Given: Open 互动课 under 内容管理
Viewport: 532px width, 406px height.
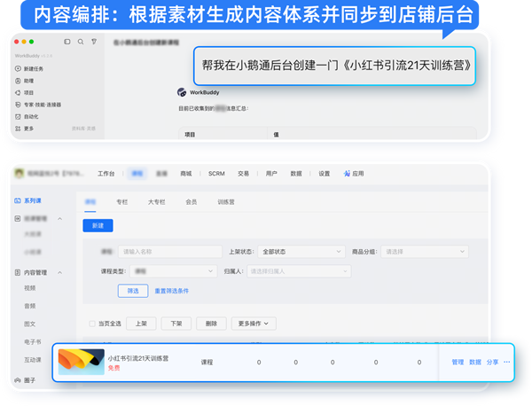Looking at the screenshot, I should 33,360.
